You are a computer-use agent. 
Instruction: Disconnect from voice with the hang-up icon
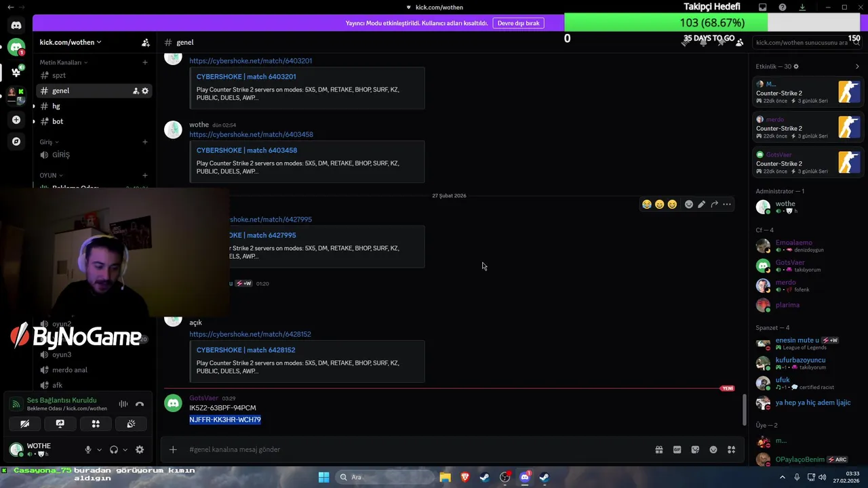pyautogui.click(x=140, y=404)
